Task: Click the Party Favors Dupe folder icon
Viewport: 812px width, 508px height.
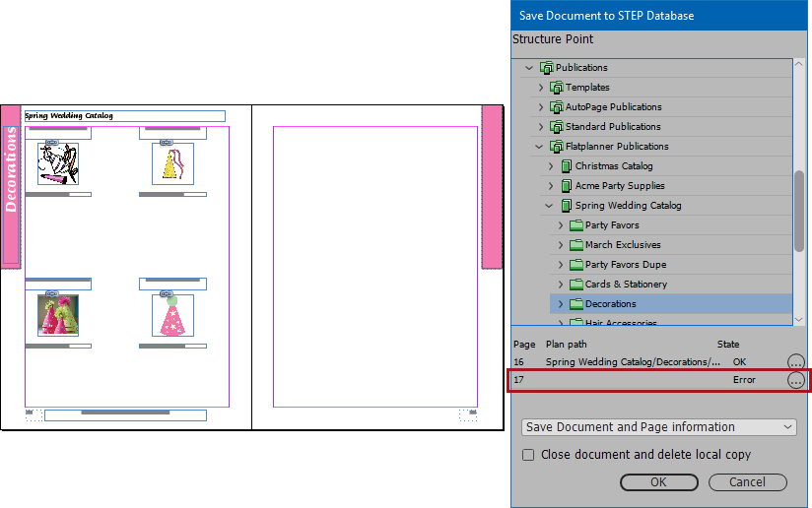Action: (576, 265)
